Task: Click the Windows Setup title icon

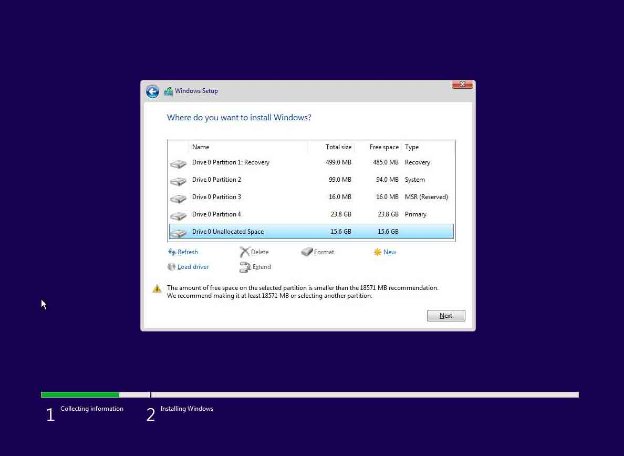Action: click(168, 91)
